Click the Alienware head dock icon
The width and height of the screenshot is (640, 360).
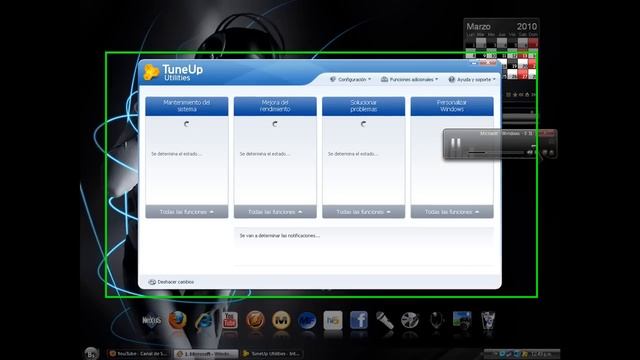click(x=436, y=320)
